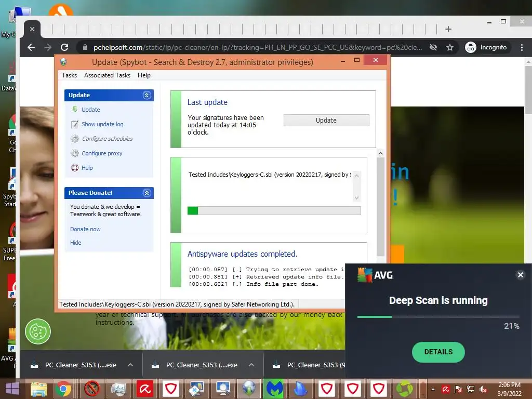Click the Spybot status bar text
Image resolution: width=532 pixels, height=399 pixels.
click(177, 304)
